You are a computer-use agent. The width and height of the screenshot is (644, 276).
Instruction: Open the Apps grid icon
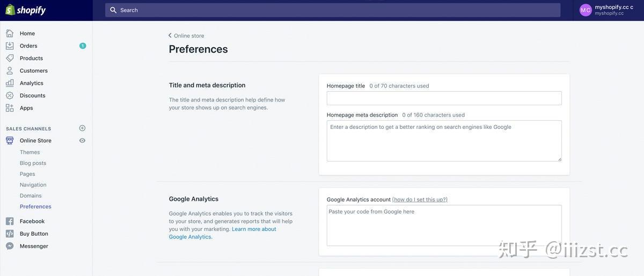click(10, 108)
